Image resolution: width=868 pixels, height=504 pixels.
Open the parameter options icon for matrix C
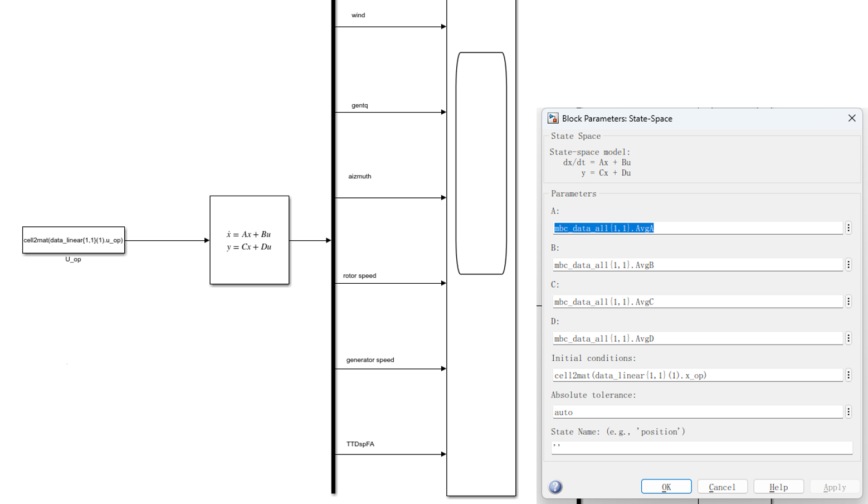(849, 301)
